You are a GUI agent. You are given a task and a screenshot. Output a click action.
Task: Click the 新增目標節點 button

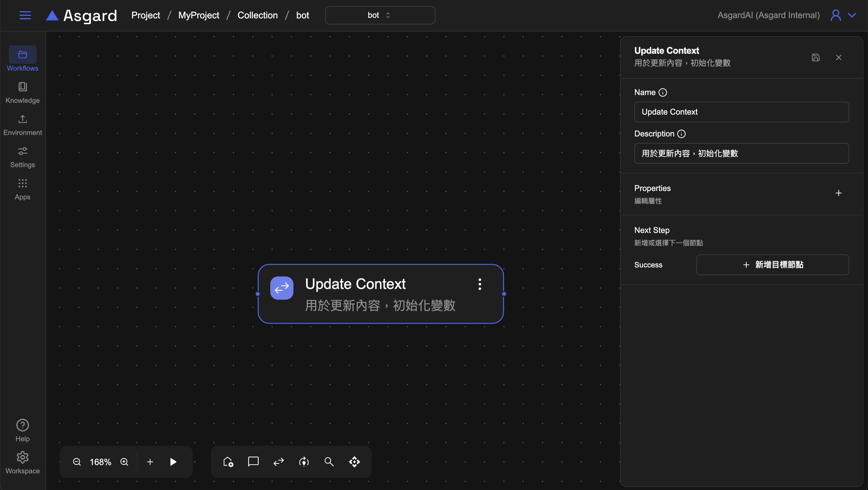click(x=772, y=265)
